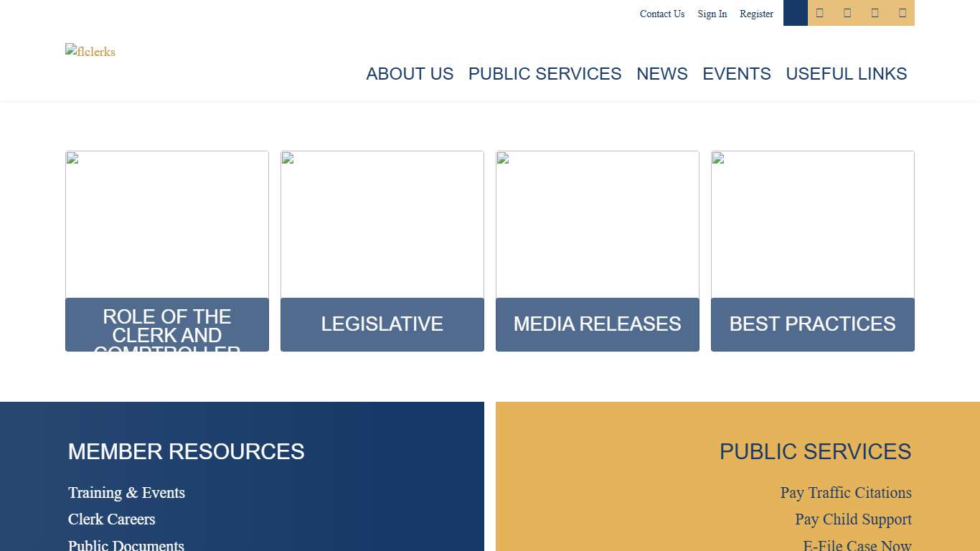Screen dimensions: 980x551
Task: Click the first social media icon
Action: tap(819, 13)
